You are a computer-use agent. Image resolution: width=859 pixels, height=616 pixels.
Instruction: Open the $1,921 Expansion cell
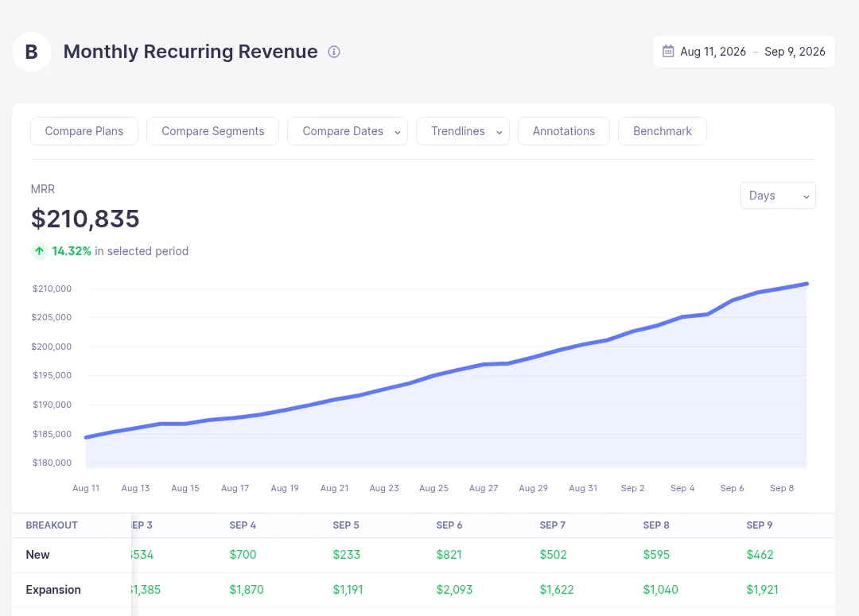click(762, 590)
